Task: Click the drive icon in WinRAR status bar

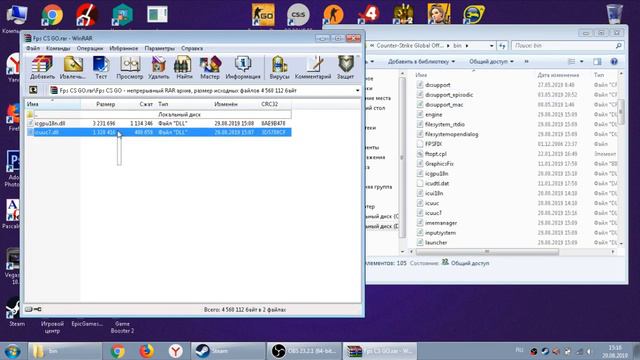Action: [29, 309]
